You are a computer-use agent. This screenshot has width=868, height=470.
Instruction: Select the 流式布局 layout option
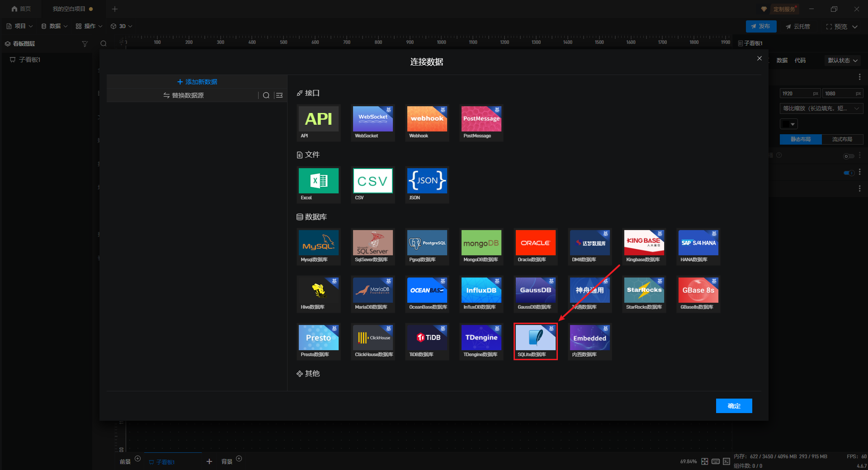coord(842,140)
